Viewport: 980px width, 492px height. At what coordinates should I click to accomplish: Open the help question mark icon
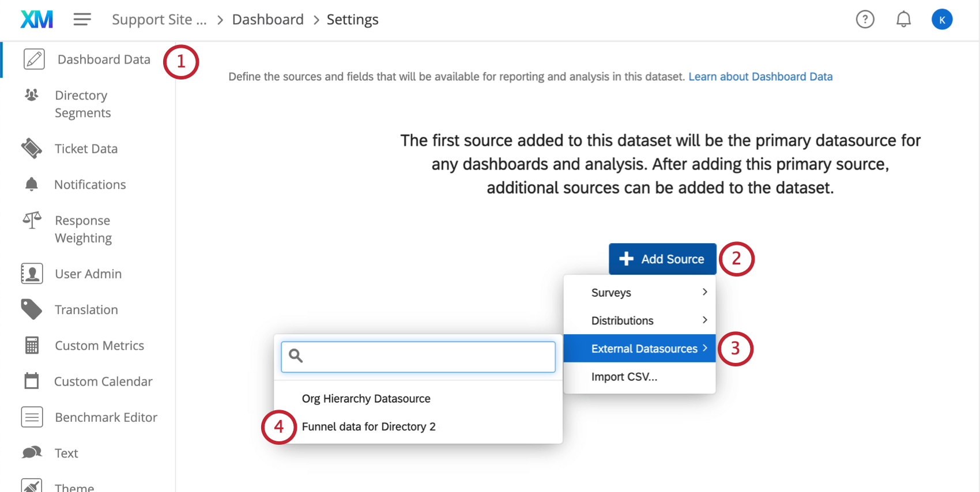(x=865, y=20)
